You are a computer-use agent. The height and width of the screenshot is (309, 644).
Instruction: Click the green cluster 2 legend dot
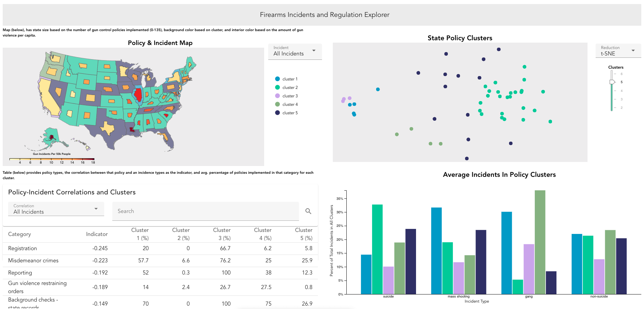point(278,87)
